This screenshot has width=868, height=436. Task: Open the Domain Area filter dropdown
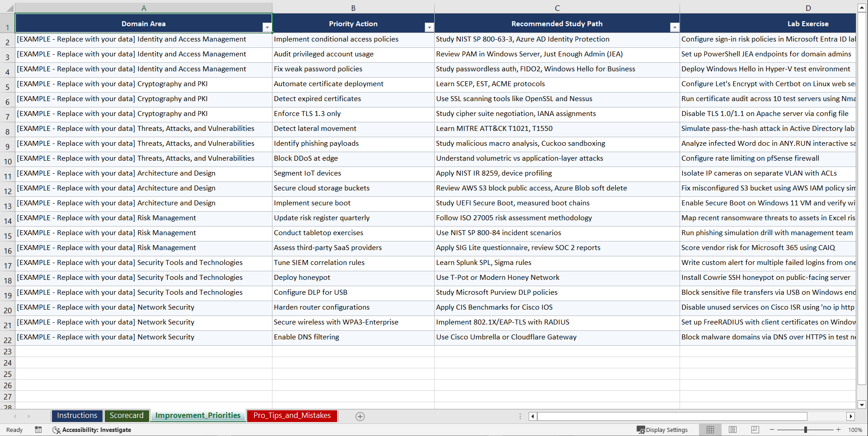(x=267, y=27)
